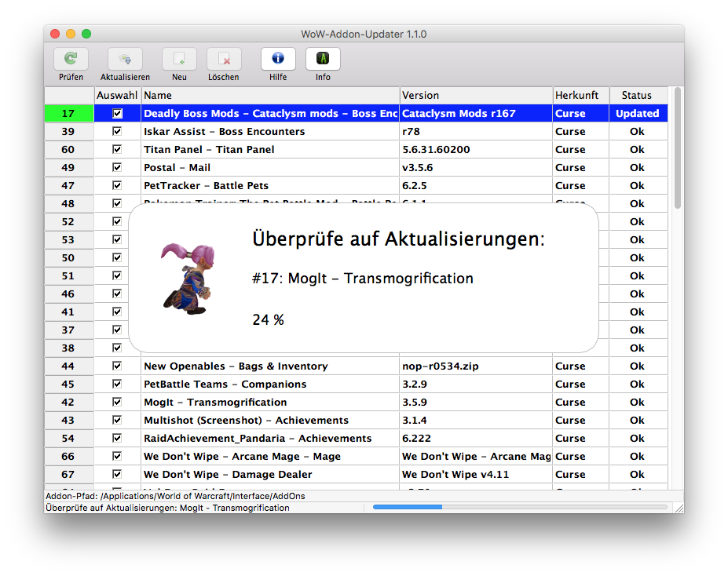The height and width of the screenshot is (576, 728).
Task: Click the gnome character image in overlay
Action: (x=189, y=279)
